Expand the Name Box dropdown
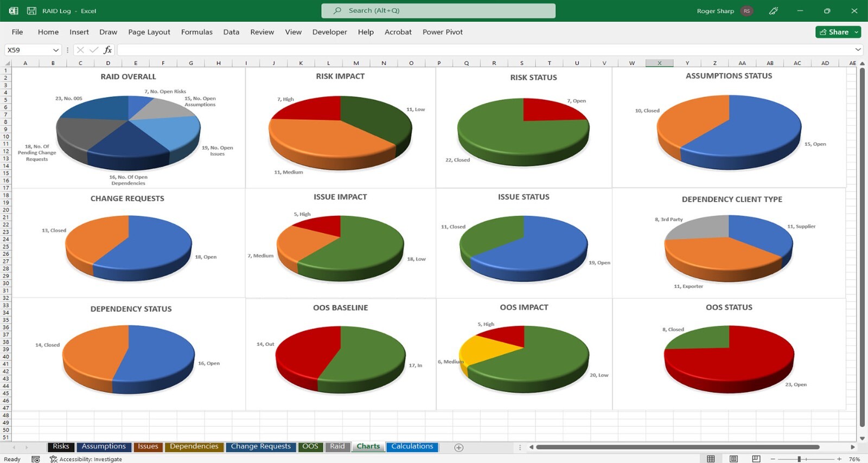The image size is (868, 463). (x=55, y=50)
